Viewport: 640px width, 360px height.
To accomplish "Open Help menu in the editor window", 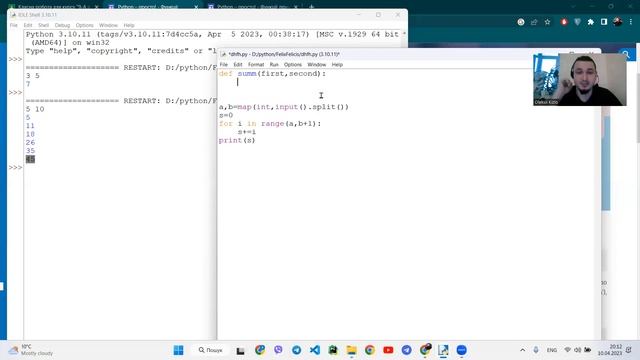I will (337, 64).
